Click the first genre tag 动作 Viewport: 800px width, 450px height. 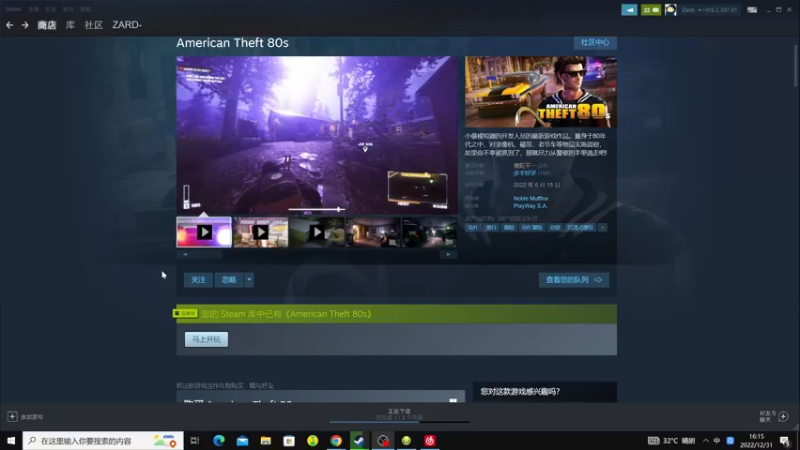tap(472, 228)
